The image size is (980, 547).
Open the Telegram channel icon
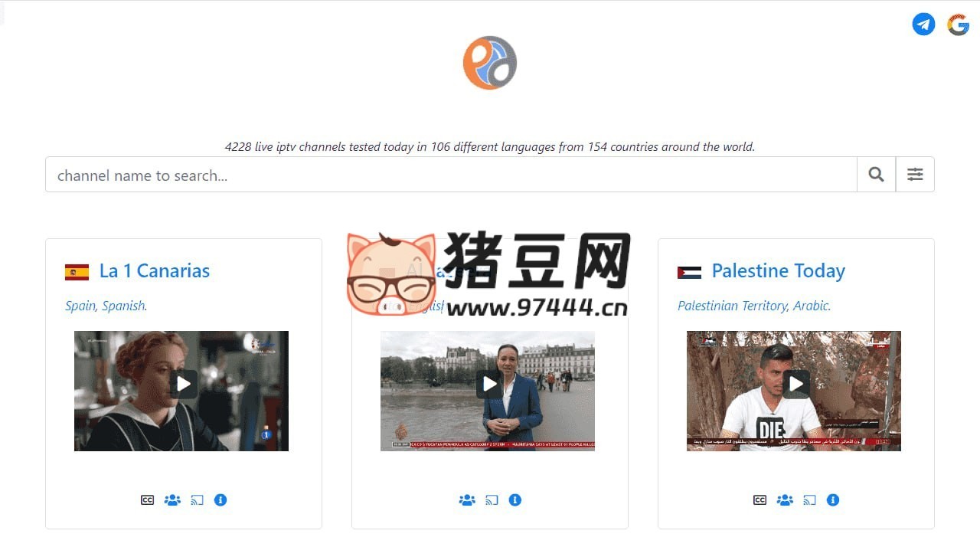[x=923, y=24]
